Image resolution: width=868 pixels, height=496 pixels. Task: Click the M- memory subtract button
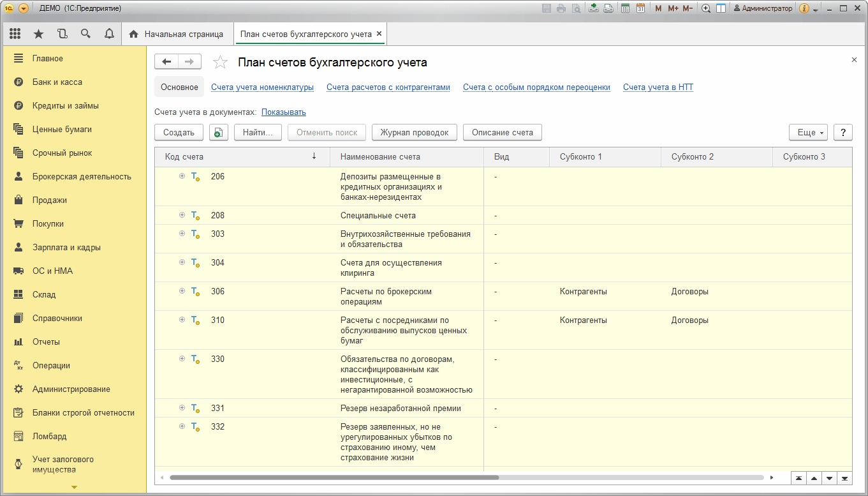[x=688, y=8]
